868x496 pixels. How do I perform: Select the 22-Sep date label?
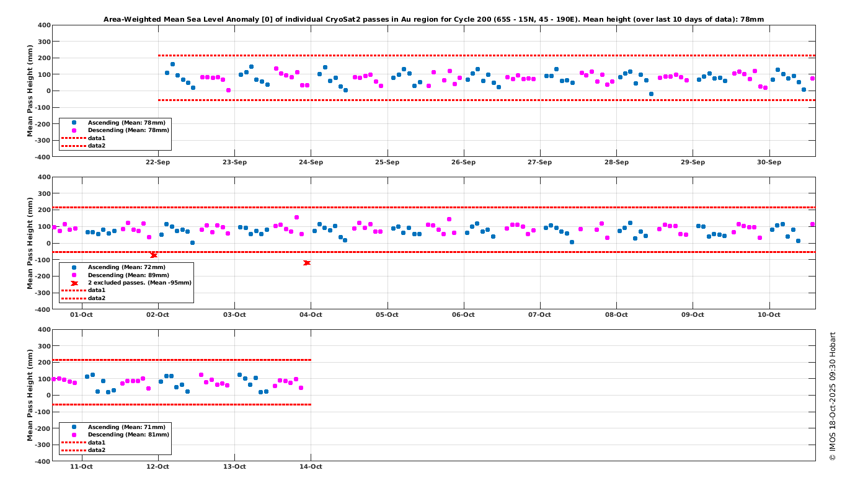(158, 162)
